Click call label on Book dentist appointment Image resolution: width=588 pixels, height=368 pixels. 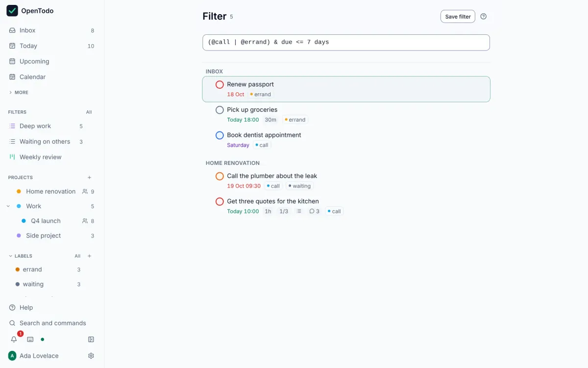[x=262, y=145]
